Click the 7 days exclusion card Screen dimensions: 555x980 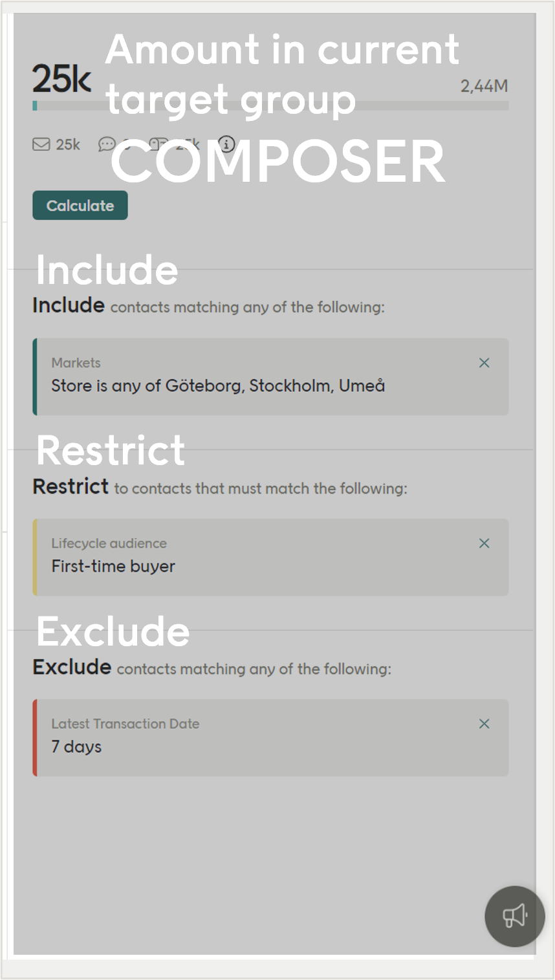click(x=259, y=737)
